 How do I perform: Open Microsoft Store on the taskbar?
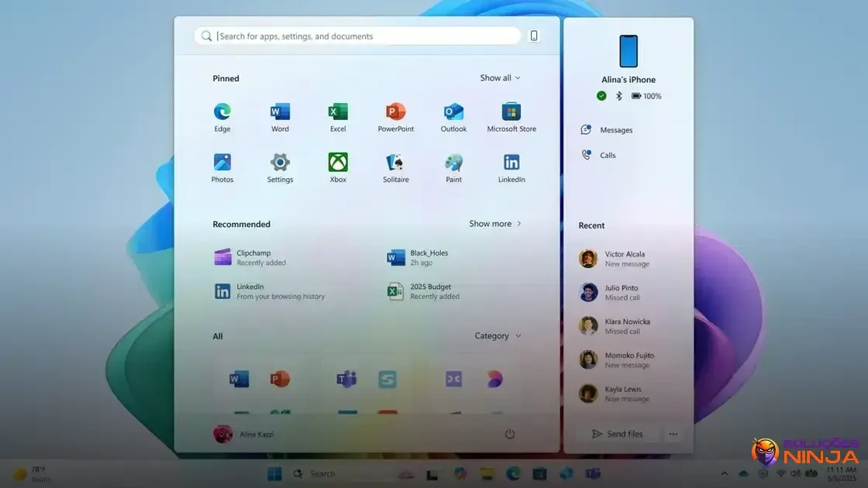pos(539,473)
